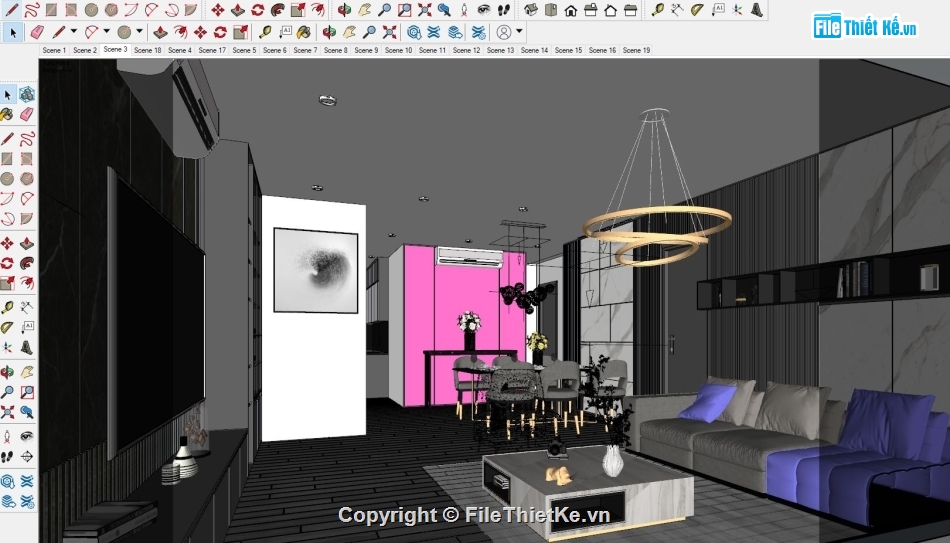Select the Scene 10 tab

[399, 50]
